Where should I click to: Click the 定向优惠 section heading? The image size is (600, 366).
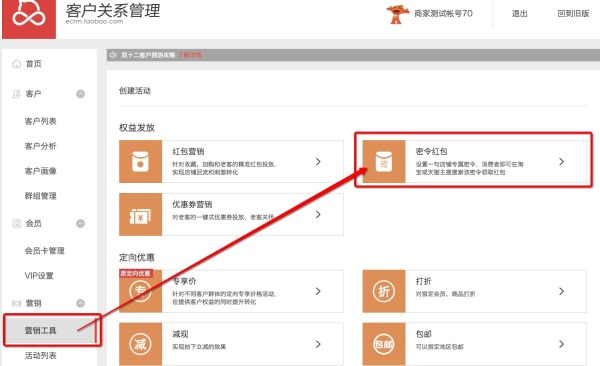pyautogui.click(x=137, y=257)
